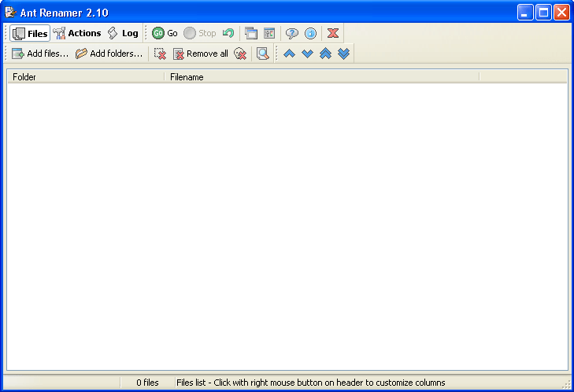Click the '0 files' status bar entry
Screen dimensions: 574x392
pyautogui.click(x=147, y=383)
